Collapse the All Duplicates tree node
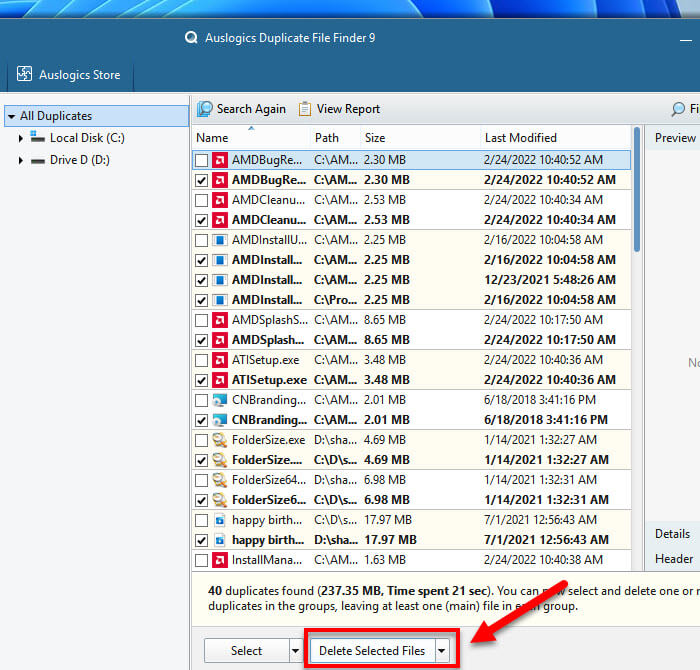Screen dimensions: 700x670 click(x=12, y=117)
